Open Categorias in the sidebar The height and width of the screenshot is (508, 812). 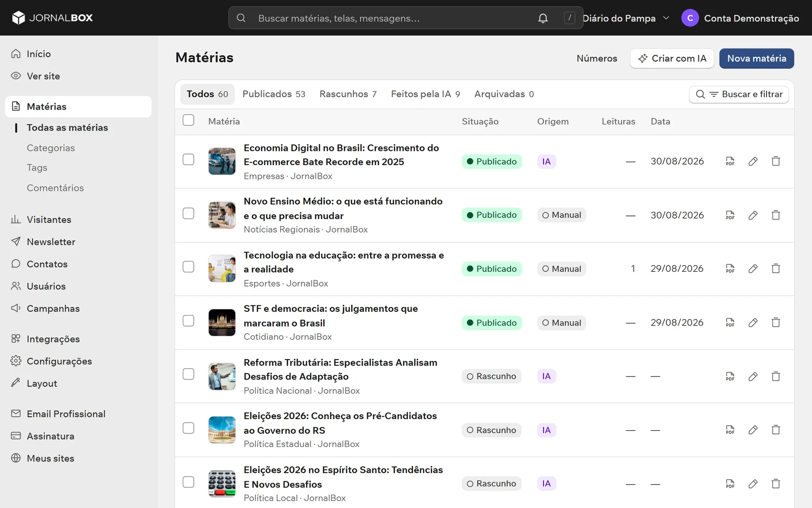pyautogui.click(x=51, y=148)
